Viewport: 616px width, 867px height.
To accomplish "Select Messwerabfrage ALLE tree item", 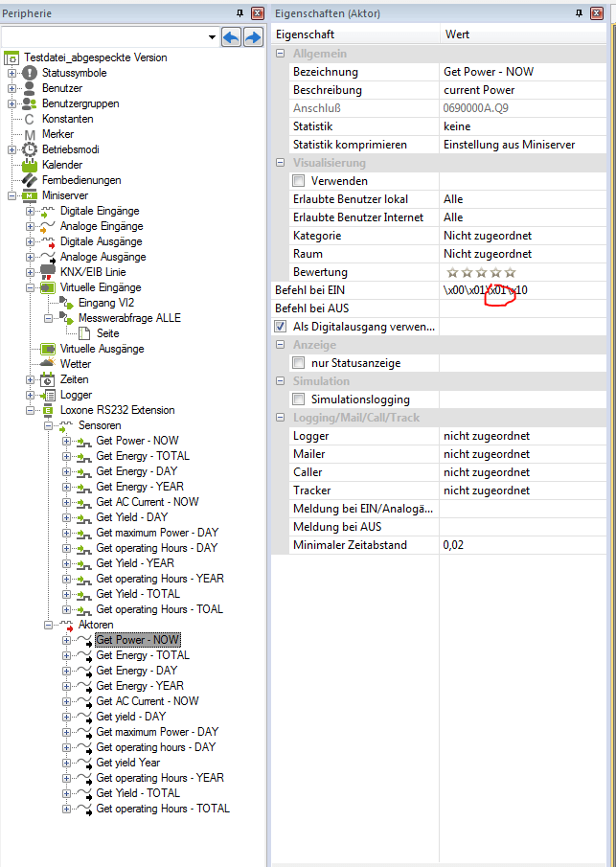I will pyautogui.click(x=129, y=318).
